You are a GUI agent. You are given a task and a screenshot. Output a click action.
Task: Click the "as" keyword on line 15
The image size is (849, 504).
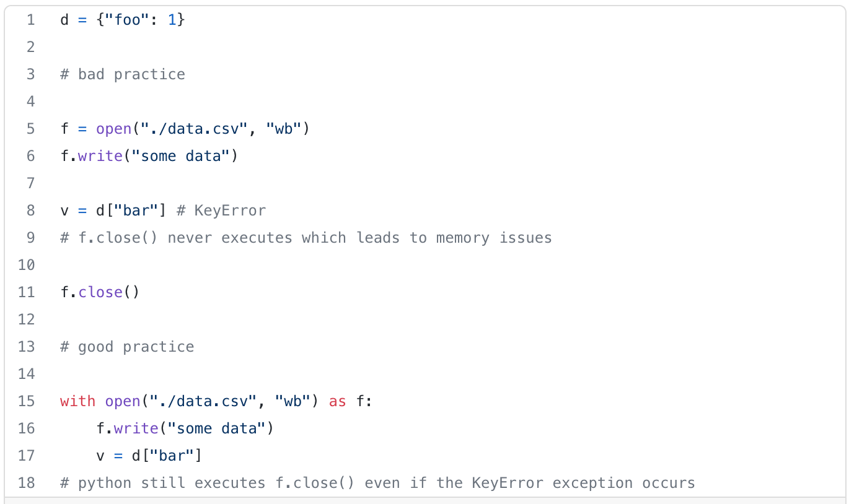[338, 401]
